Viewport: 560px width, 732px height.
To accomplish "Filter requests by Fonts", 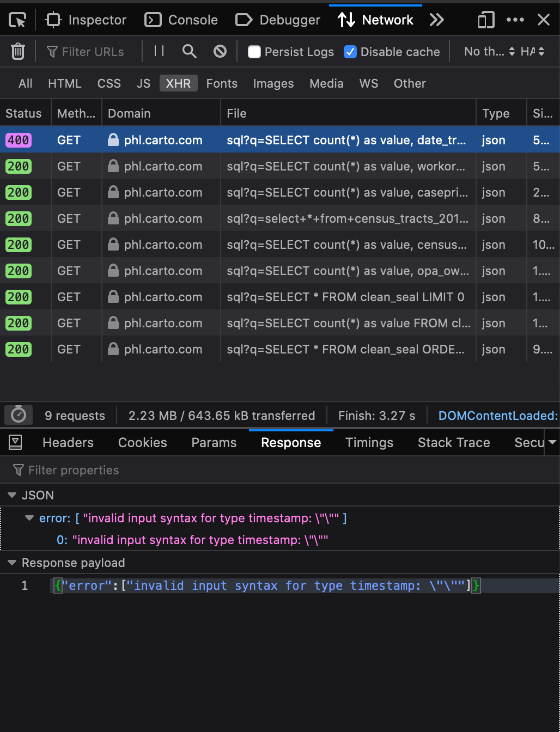I will click(x=222, y=83).
